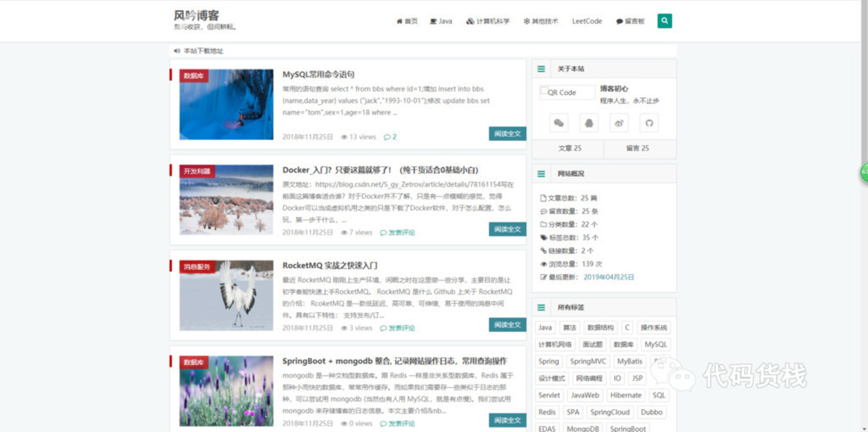The width and height of the screenshot is (868, 432).
Task: Click 数据库 category badge on MySQL post
Action: (193, 76)
